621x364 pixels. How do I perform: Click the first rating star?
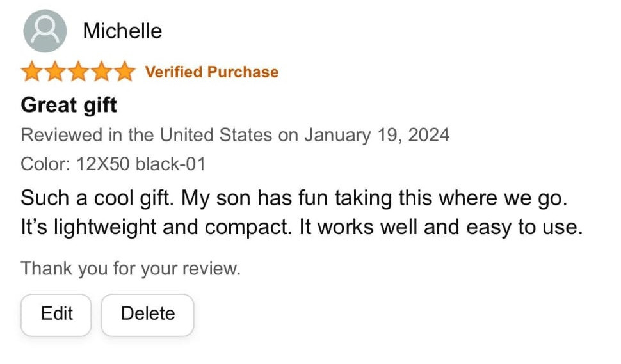click(31, 72)
